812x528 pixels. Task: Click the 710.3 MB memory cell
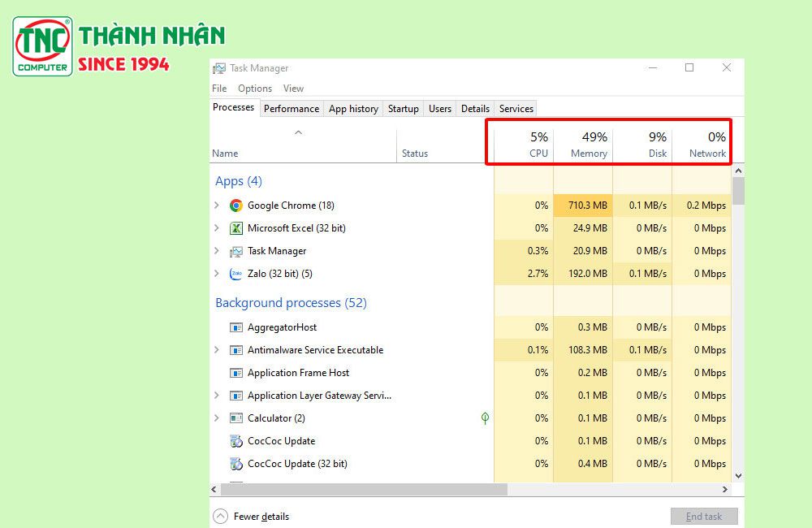[583, 206]
